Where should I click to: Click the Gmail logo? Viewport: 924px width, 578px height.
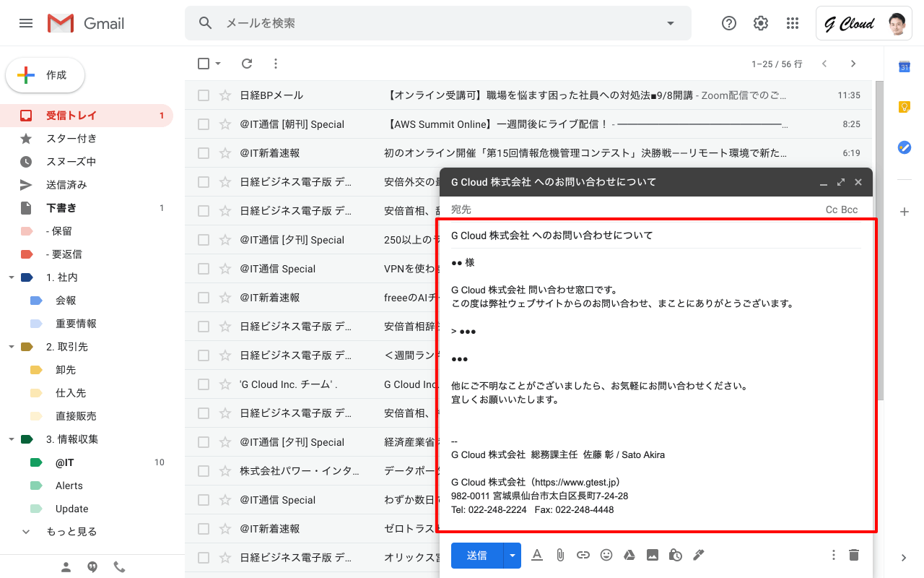(x=86, y=23)
